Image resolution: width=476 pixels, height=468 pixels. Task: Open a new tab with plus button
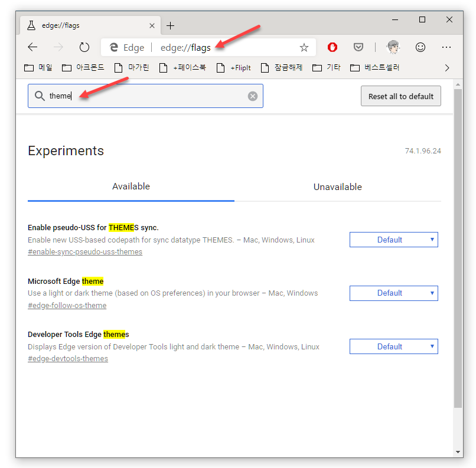[x=170, y=26]
